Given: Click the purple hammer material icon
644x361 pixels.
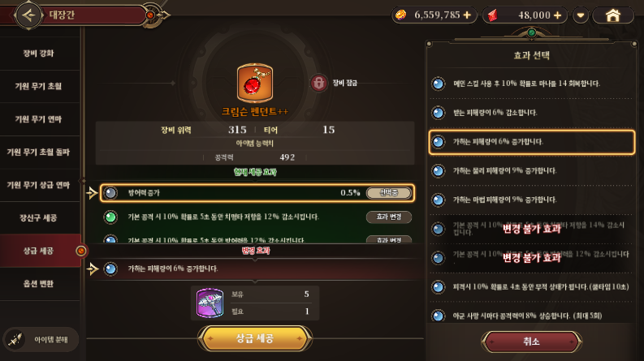Looking at the screenshot, I should pos(210,303).
